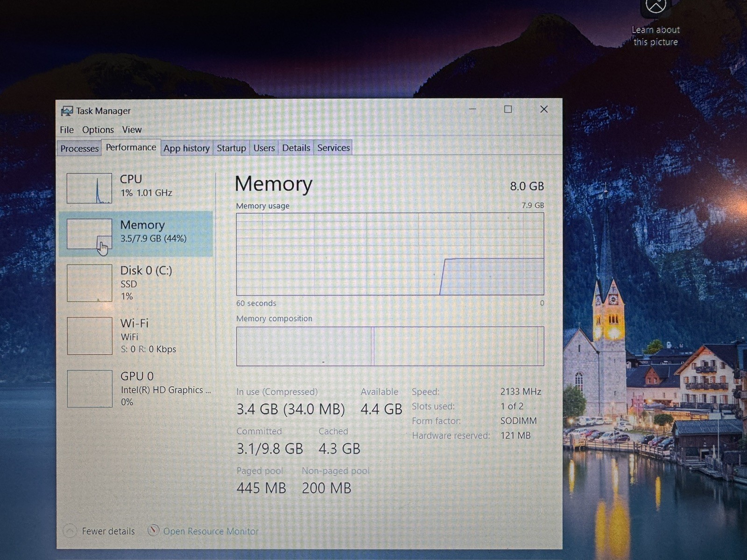Click the 'In use (Compressed)' label

277,392
